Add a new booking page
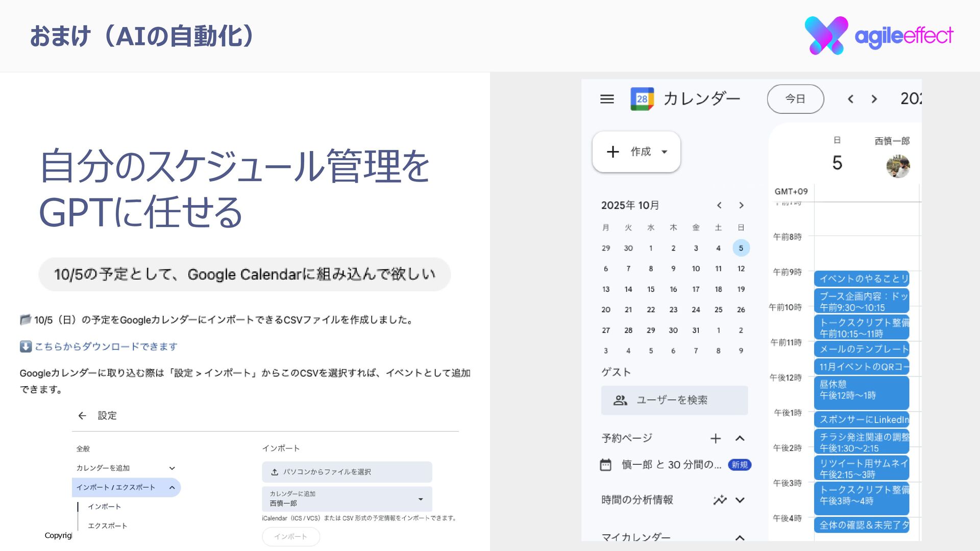Image resolution: width=980 pixels, height=551 pixels. click(x=716, y=438)
